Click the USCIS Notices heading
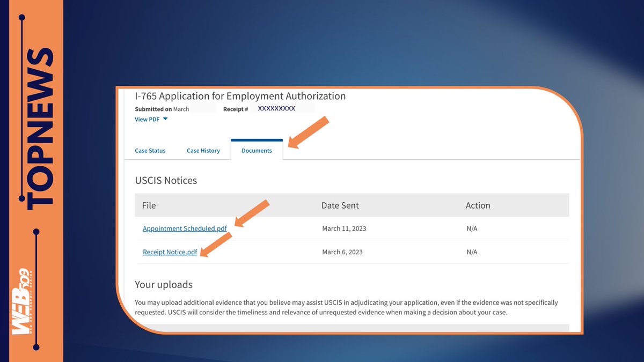This screenshot has height=362, width=644. 166,181
